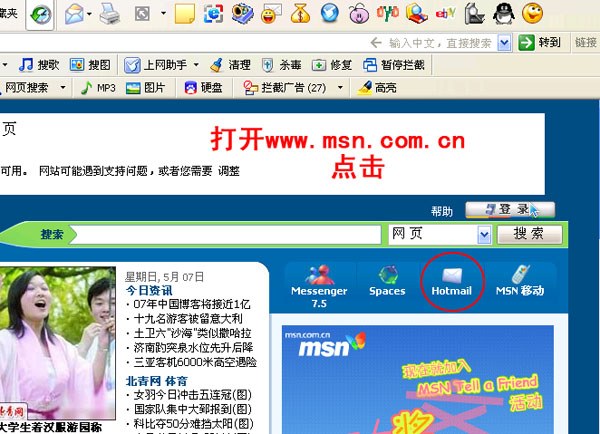Click the yellow smiley face icon
Screen dimensions: 600x434
(x=533, y=13)
